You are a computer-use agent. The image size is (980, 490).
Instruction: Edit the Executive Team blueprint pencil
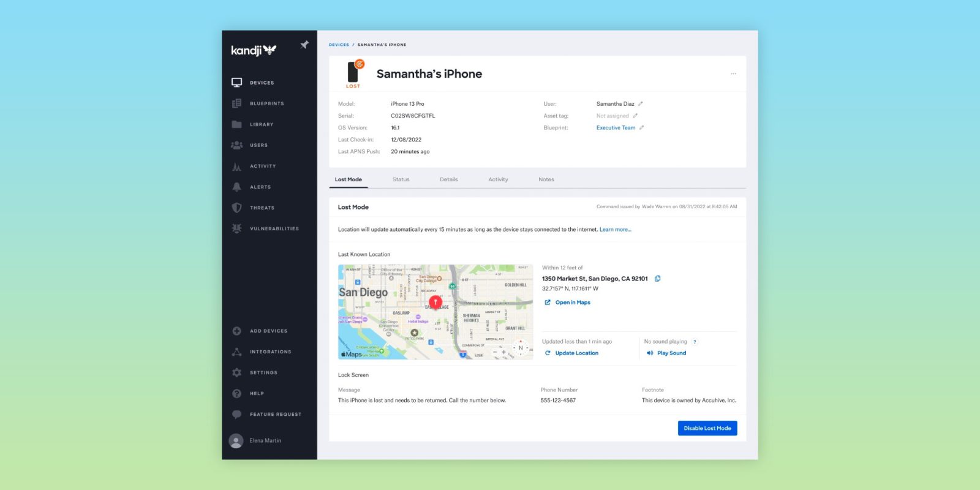click(x=642, y=128)
